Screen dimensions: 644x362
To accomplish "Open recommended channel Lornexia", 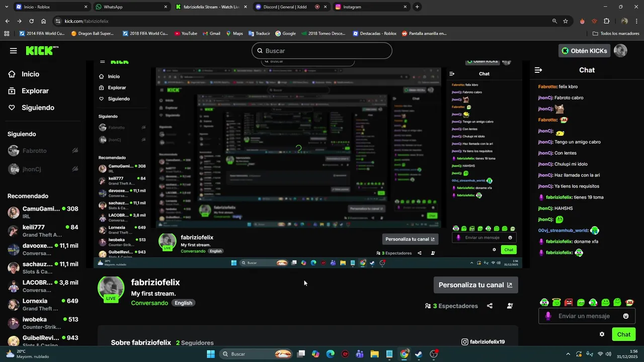I will coord(43,305).
